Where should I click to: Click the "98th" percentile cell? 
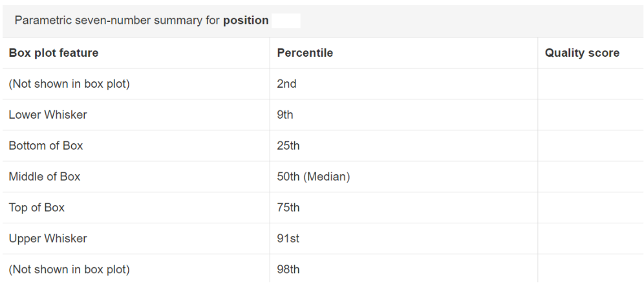pyautogui.click(x=288, y=270)
